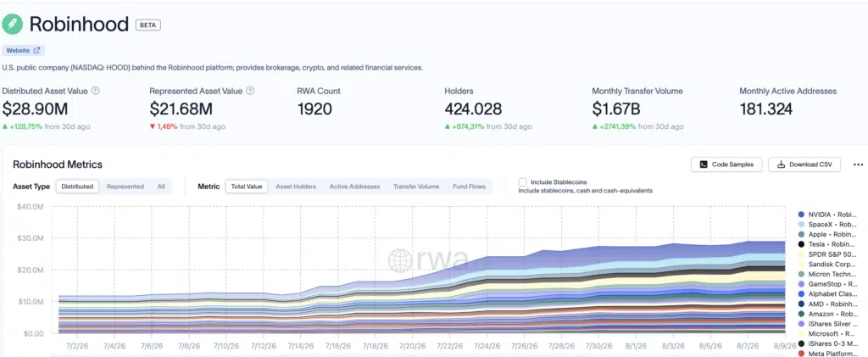868x357 pixels.
Task: Click the $28.90M distributed asset value
Action: [35, 109]
